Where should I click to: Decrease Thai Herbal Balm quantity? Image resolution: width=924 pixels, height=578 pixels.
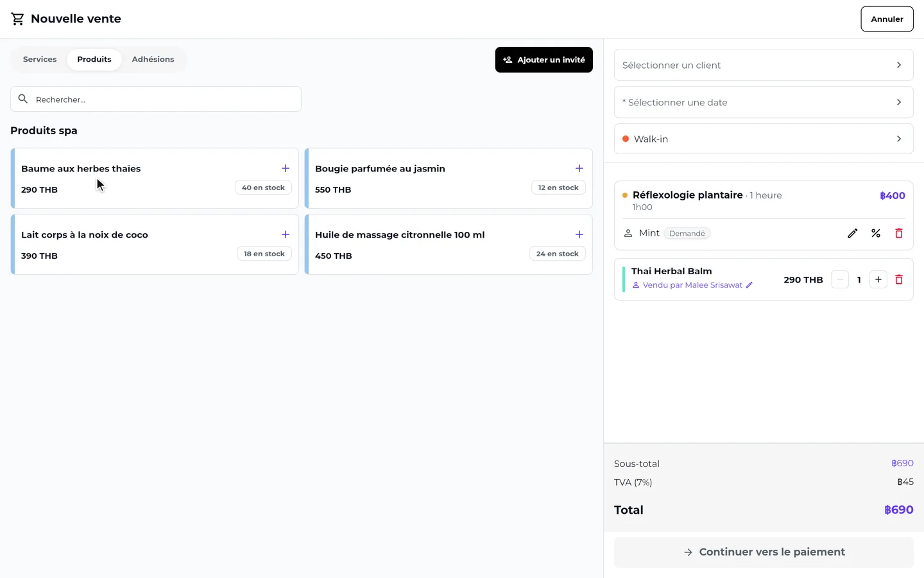pos(840,279)
